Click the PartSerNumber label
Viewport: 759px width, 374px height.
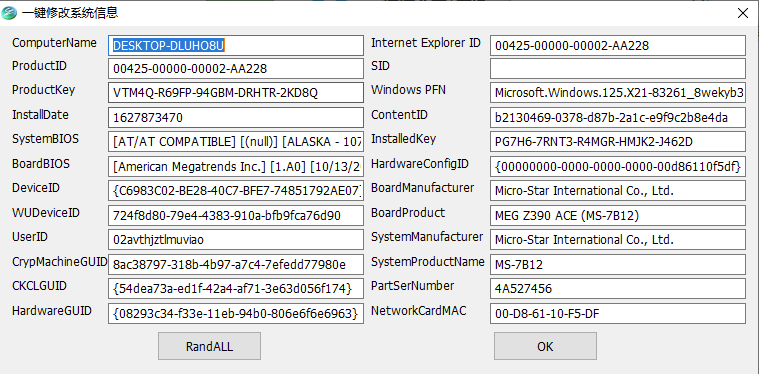click(x=413, y=286)
